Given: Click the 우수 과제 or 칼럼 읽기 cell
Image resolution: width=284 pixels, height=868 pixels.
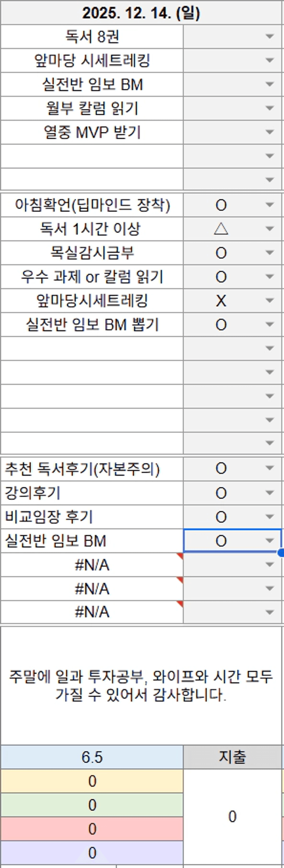Looking at the screenshot, I should 92,277.
